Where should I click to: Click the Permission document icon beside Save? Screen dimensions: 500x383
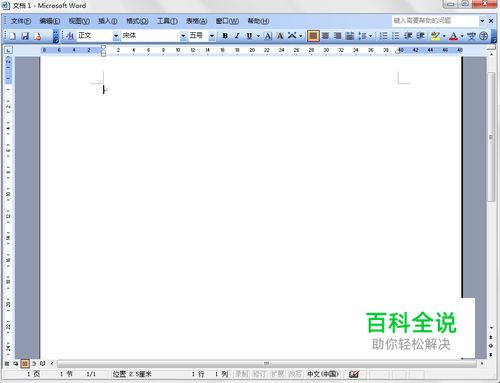click(37, 36)
